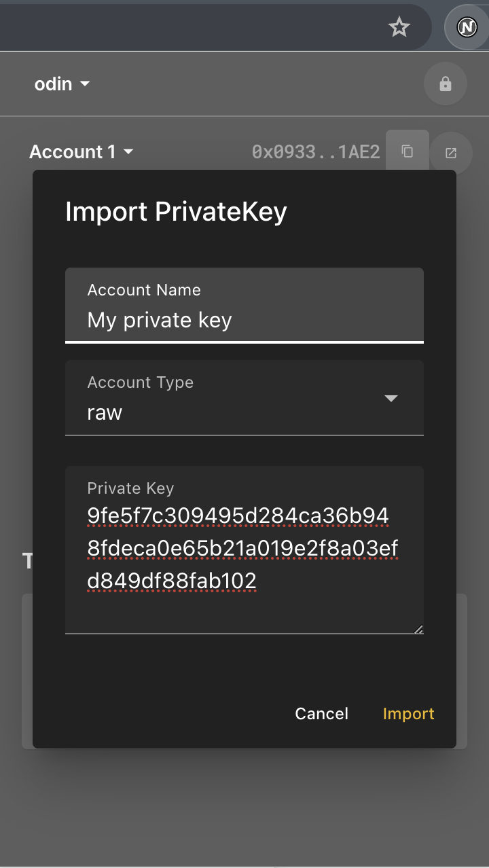Select the text My private key

[x=160, y=319]
